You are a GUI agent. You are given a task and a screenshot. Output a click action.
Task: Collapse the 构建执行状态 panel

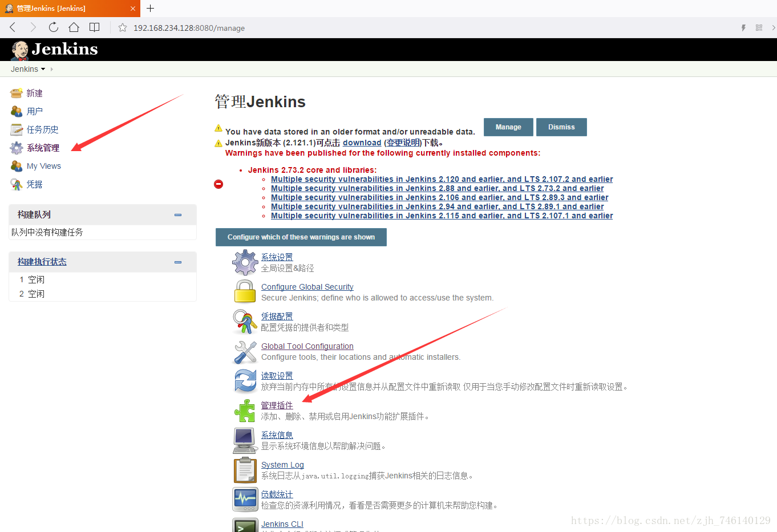click(178, 262)
